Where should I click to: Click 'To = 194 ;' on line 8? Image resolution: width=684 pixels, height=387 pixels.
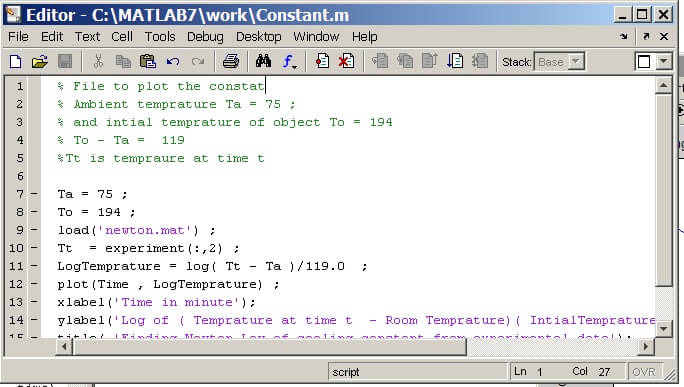tap(96, 212)
